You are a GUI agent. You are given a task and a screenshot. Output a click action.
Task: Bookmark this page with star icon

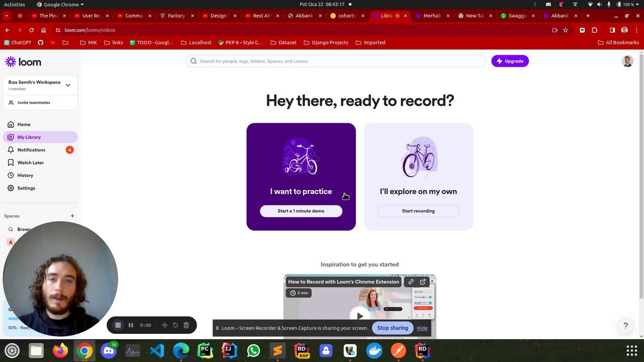pos(566,30)
